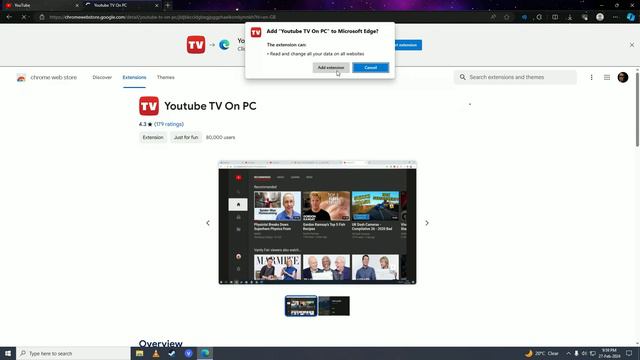The height and width of the screenshot is (360, 640).
Task: Click the Microsoft Edge taskbar icon
Action: coord(204,353)
